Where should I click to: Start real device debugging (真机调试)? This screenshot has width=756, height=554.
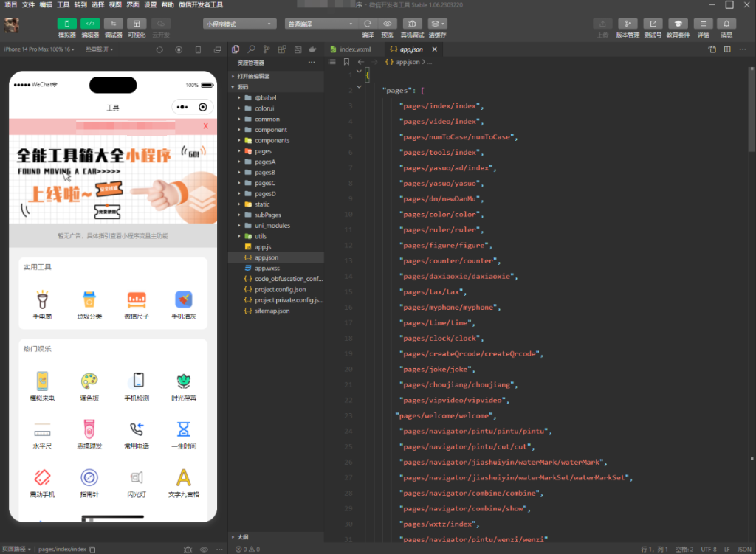[x=412, y=24]
